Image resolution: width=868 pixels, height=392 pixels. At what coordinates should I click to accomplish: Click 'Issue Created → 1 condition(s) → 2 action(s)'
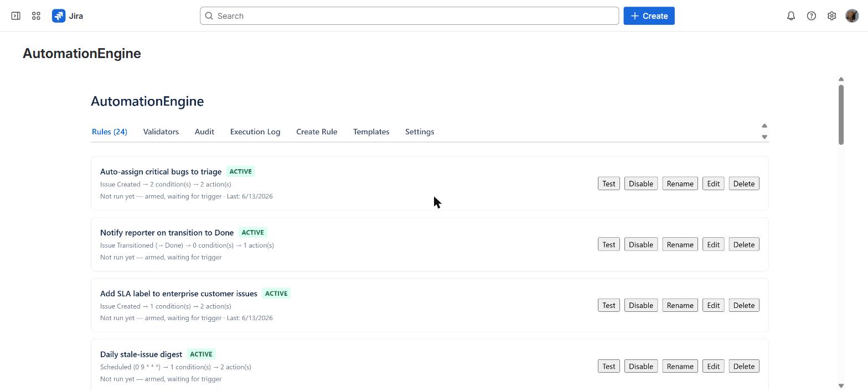[x=166, y=306]
